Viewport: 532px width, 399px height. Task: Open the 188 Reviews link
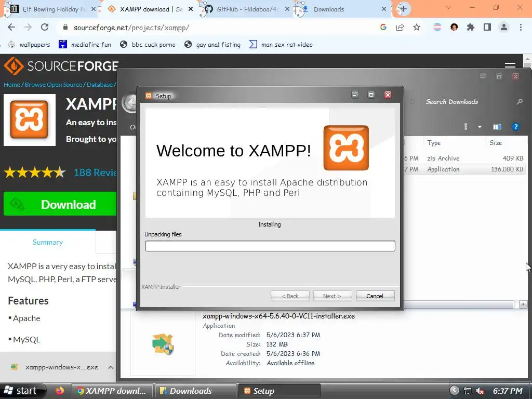point(96,172)
